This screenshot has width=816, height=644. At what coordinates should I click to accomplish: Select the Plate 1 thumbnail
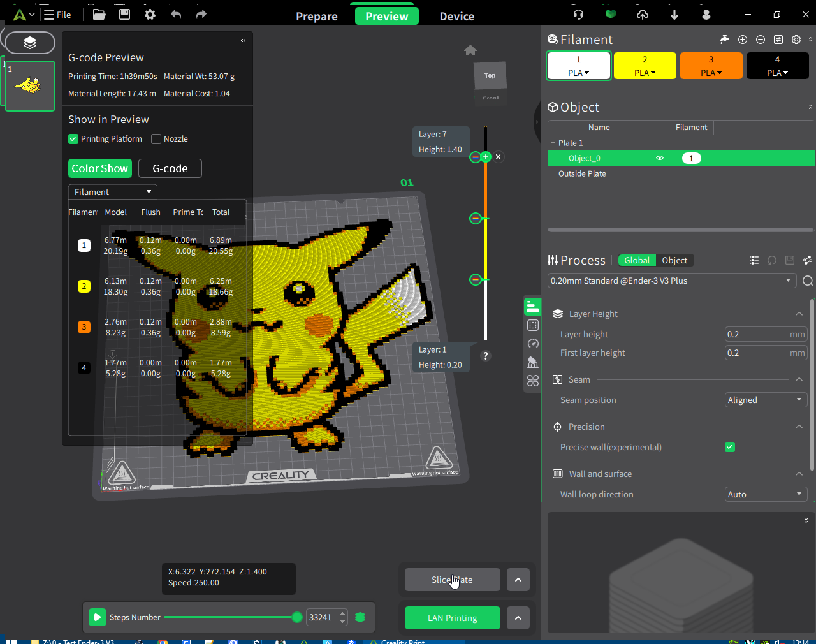(x=30, y=86)
